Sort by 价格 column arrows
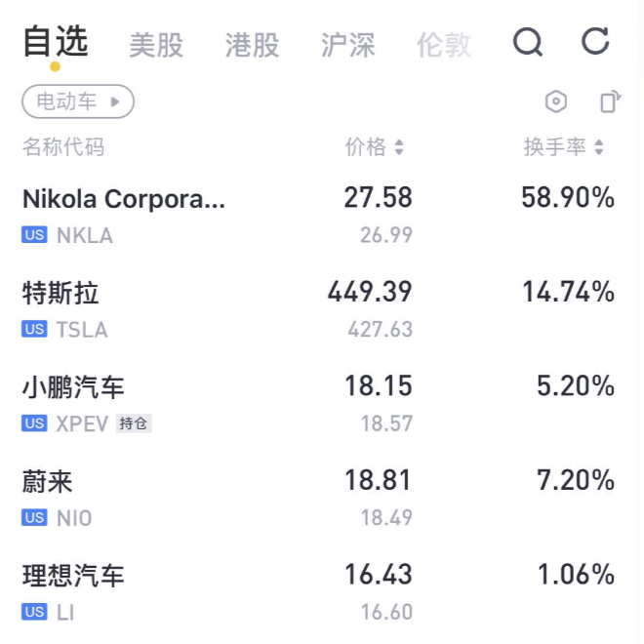 (x=398, y=147)
